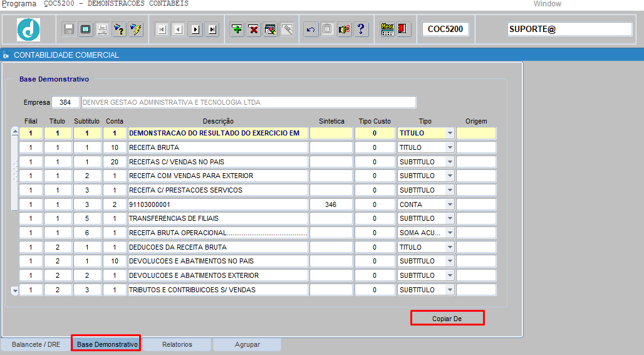Click the COC5200 program code field

point(445,29)
